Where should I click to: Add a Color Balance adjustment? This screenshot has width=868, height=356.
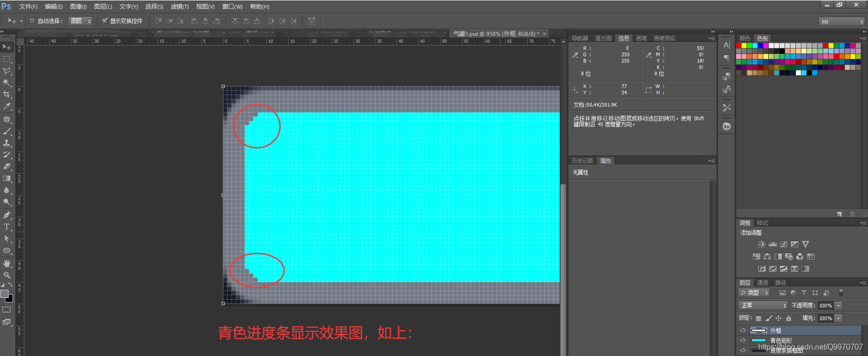pos(767,256)
